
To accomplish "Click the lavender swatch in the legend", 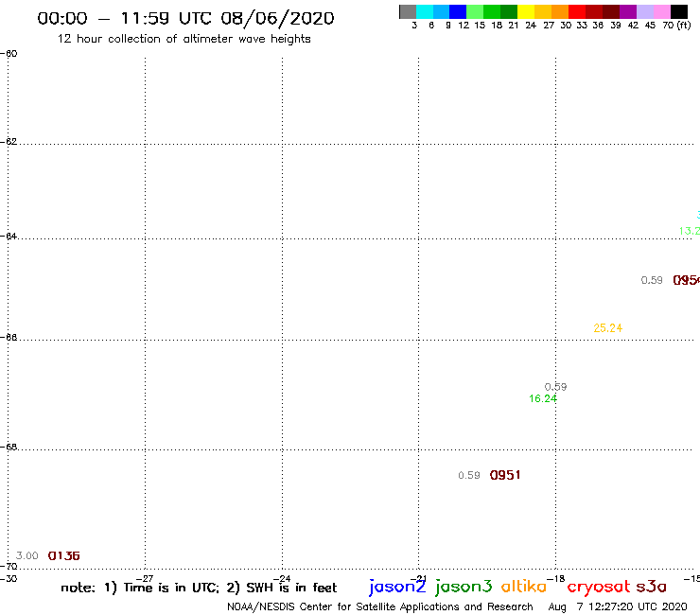I will click(645, 11).
